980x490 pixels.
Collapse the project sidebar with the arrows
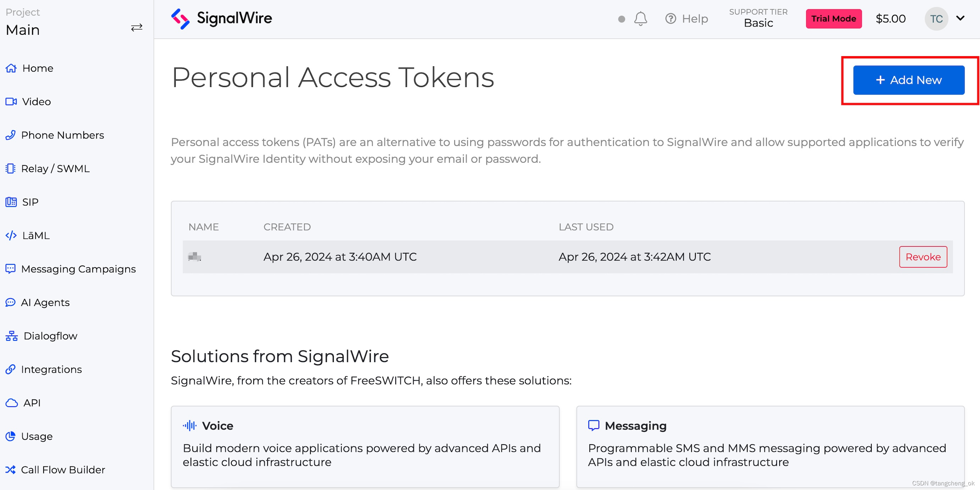tap(137, 27)
